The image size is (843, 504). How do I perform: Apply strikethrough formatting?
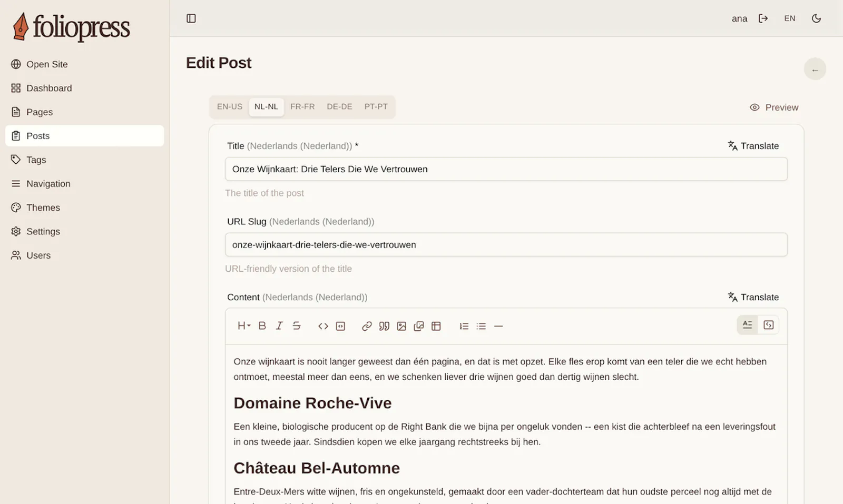(x=297, y=326)
